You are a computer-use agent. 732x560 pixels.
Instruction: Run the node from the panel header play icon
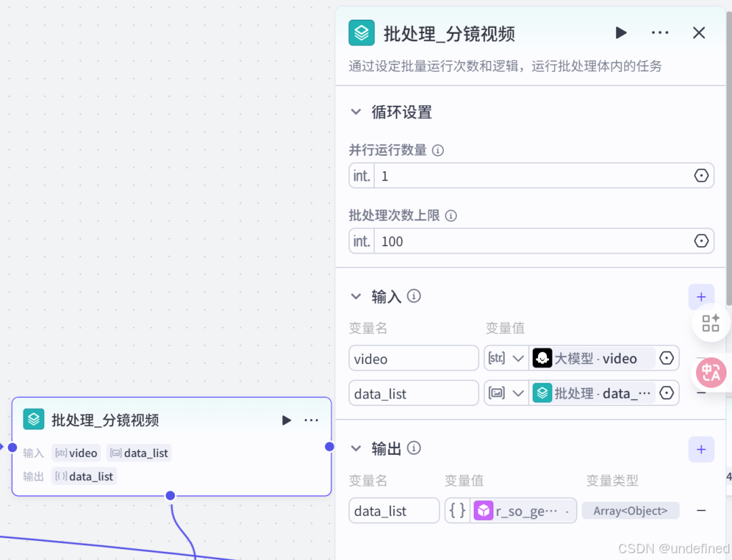pos(621,33)
